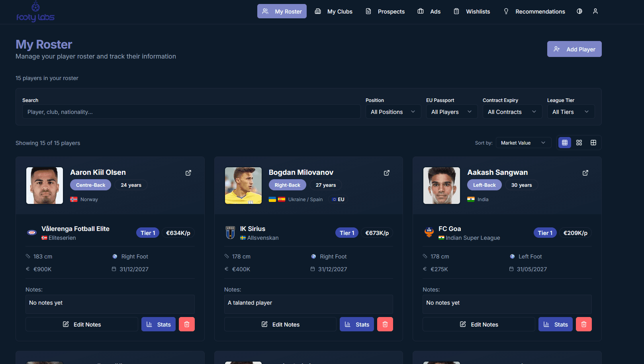Switch to the compact four-square view
This screenshot has width=644, height=364.
point(579,143)
